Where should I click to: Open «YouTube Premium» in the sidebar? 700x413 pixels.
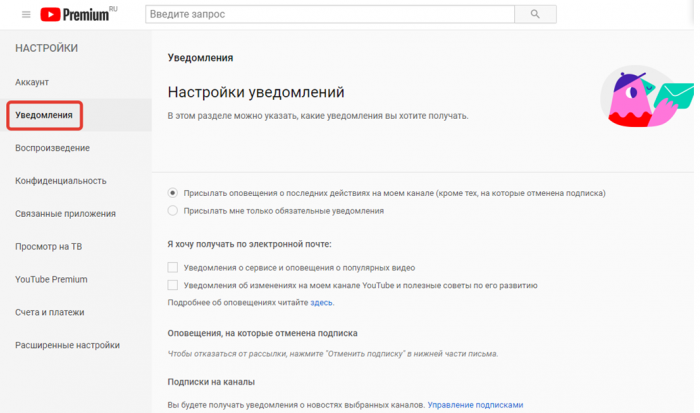coord(51,279)
